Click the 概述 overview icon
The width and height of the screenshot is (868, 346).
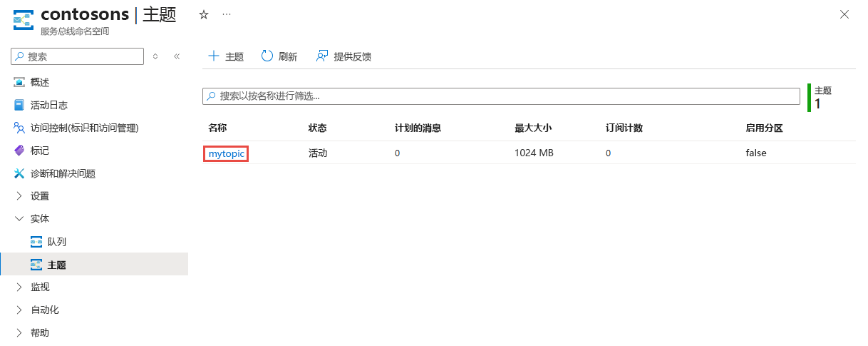19,82
